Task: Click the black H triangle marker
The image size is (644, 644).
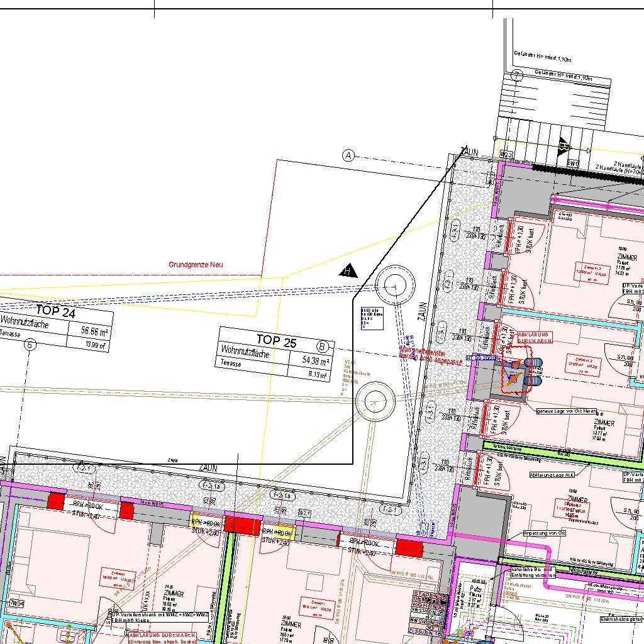Action: click(348, 271)
